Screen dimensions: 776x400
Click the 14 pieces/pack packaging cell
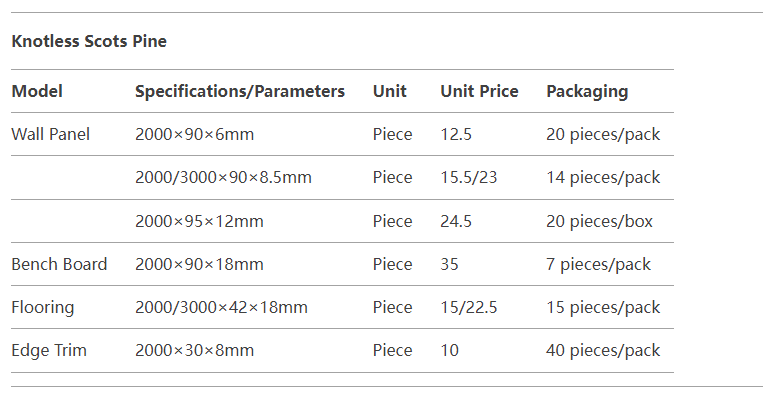(x=603, y=178)
